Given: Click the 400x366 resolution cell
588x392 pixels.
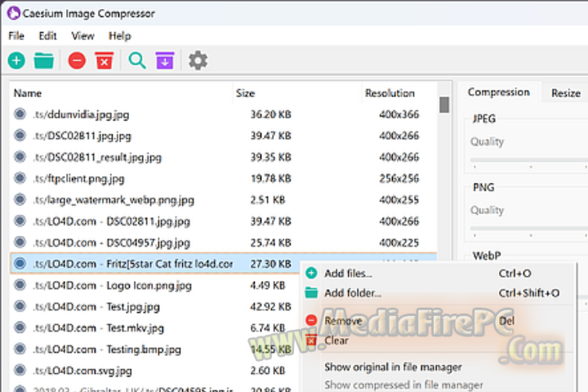Looking at the screenshot, I should [x=399, y=114].
